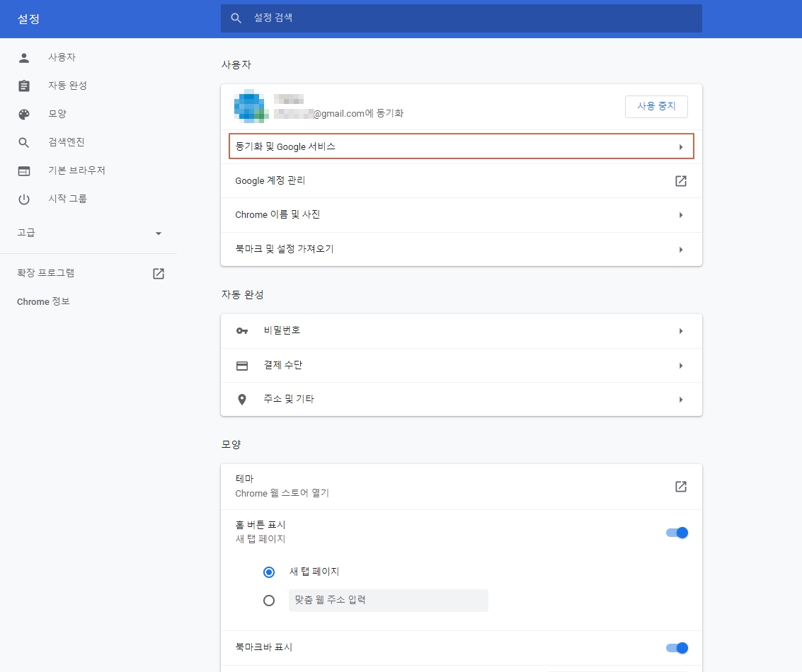
Task: Go to 기본 브라우저 in the sidebar
Action: pos(76,170)
